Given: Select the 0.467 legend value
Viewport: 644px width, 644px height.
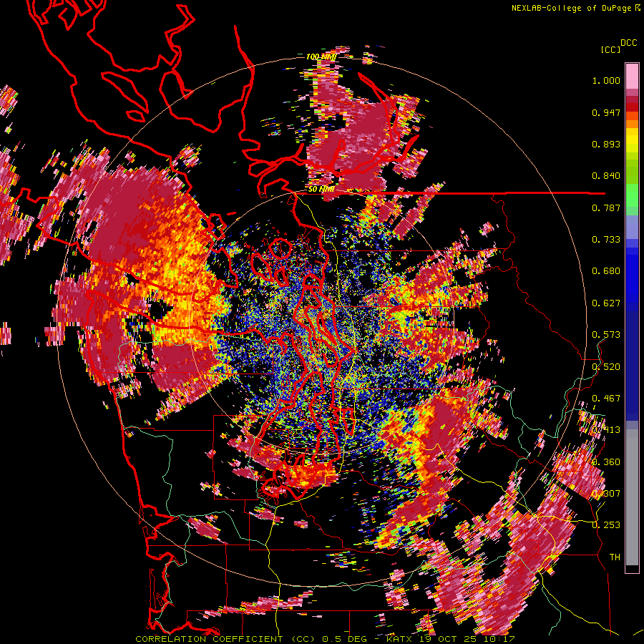Looking at the screenshot, I should pyautogui.click(x=606, y=398).
